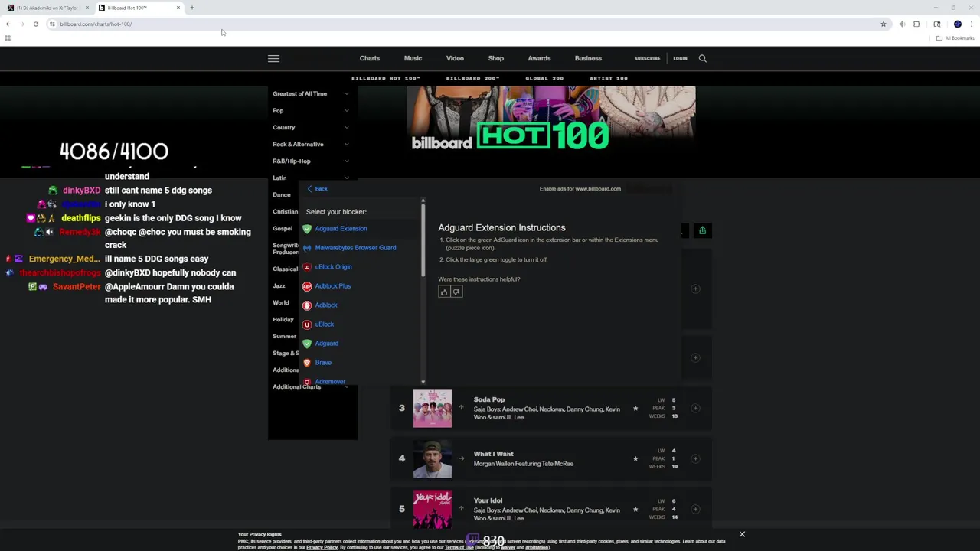Screen dimensions: 980x551
Task: Open the Music menu item
Action: [413, 58]
